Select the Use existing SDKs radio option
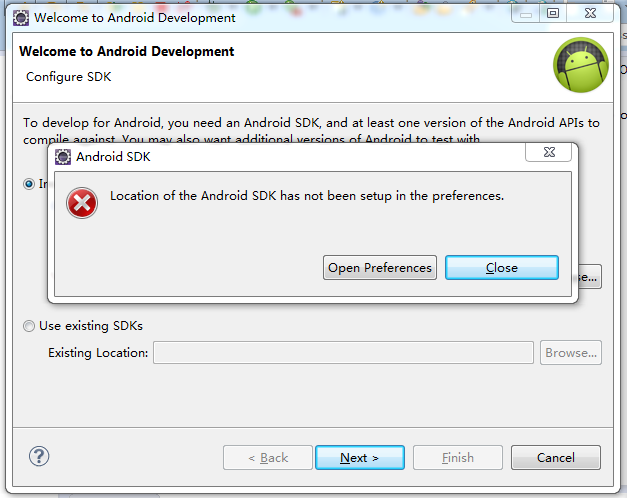The image size is (627, 498). click(29, 326)
